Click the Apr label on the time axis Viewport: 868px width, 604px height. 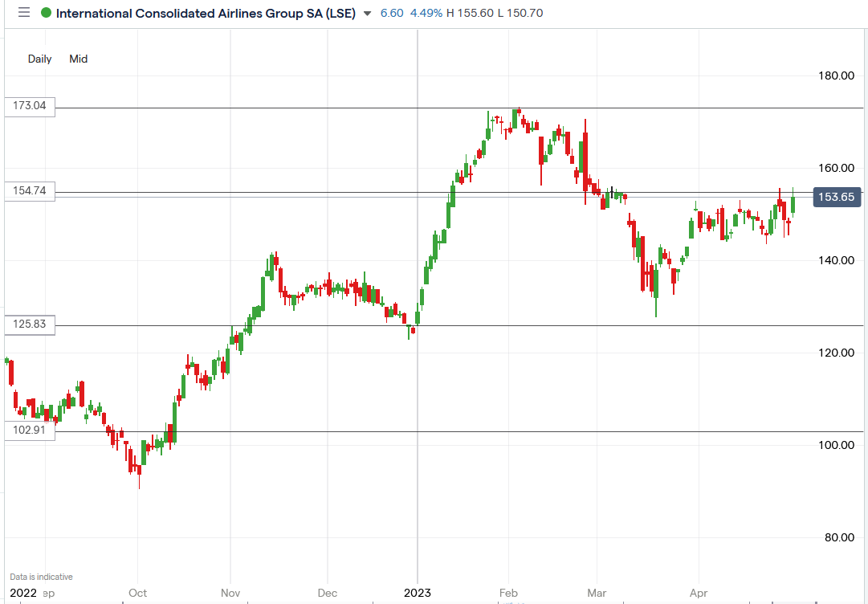(x=697, y=592)
